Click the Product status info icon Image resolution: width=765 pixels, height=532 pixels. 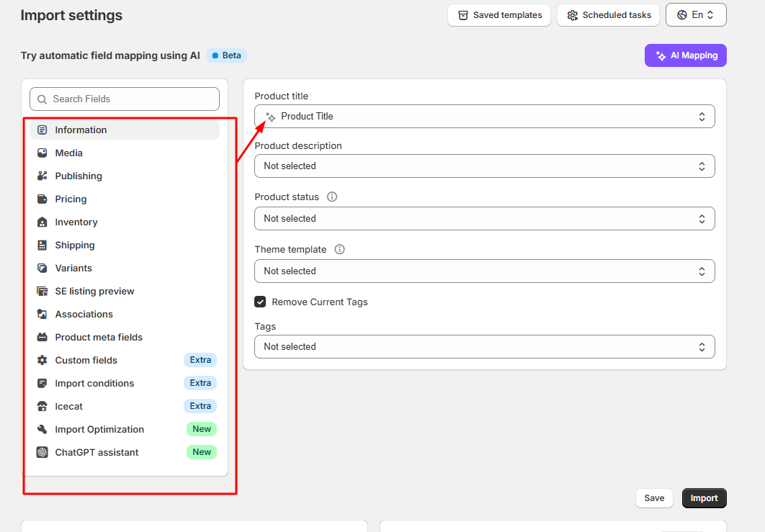(332, 197)
